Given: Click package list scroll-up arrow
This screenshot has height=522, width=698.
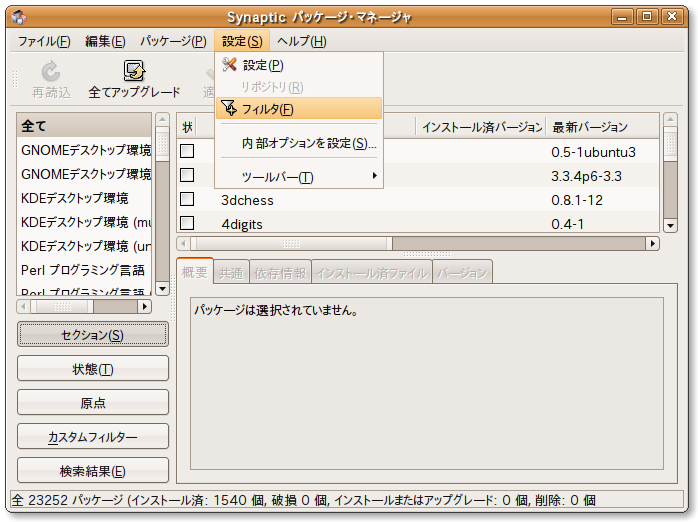Looking at the screenshot, I should click(670, 119).
